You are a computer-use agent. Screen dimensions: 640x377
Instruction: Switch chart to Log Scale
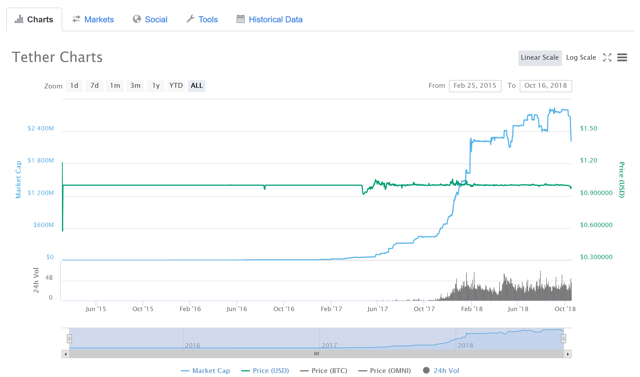[x=581, y=58]
